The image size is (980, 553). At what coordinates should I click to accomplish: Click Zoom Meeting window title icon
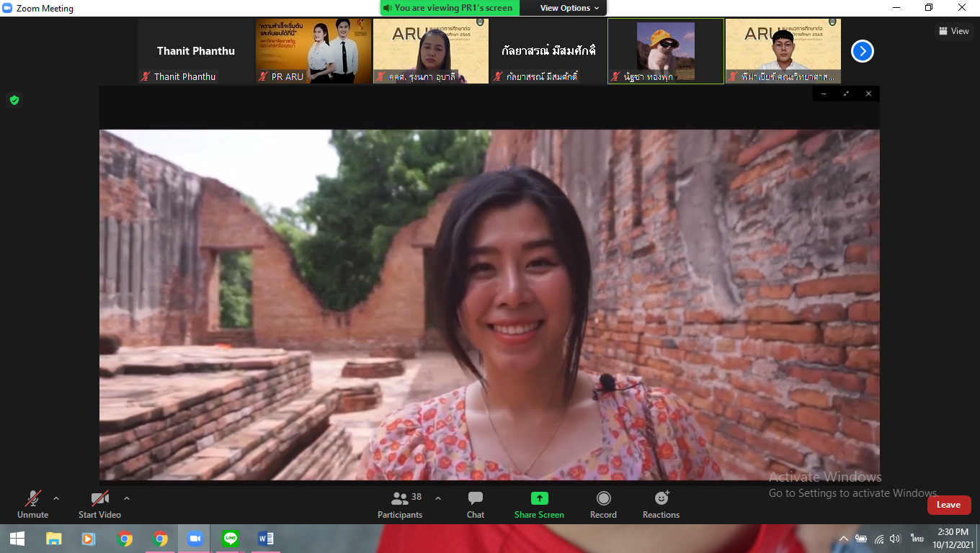tap(8, 9)
